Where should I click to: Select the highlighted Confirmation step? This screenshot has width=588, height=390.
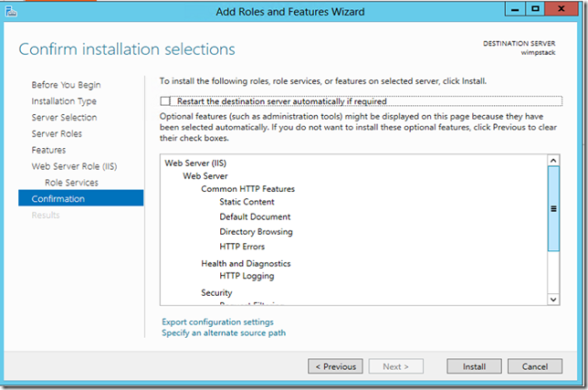(x=80, y=198)
